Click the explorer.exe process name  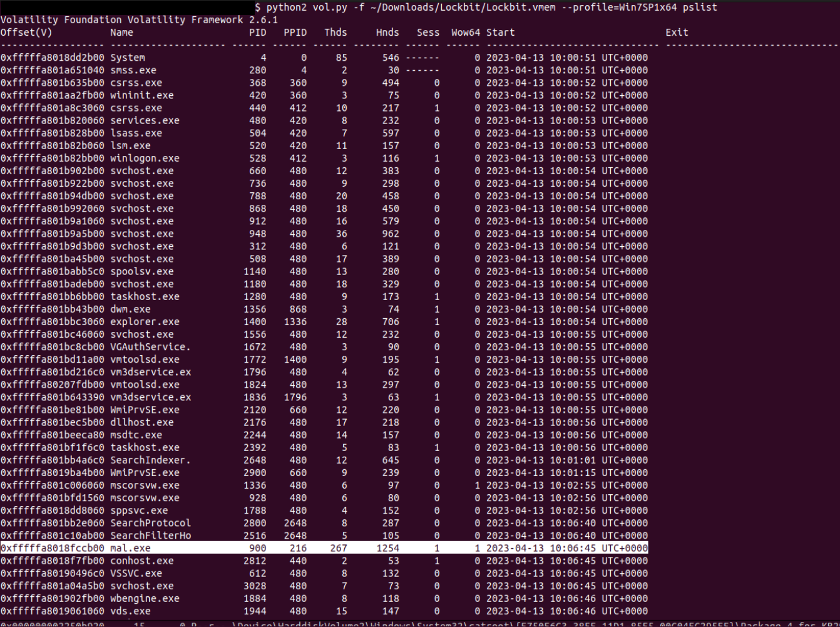[x=145, y=322]
